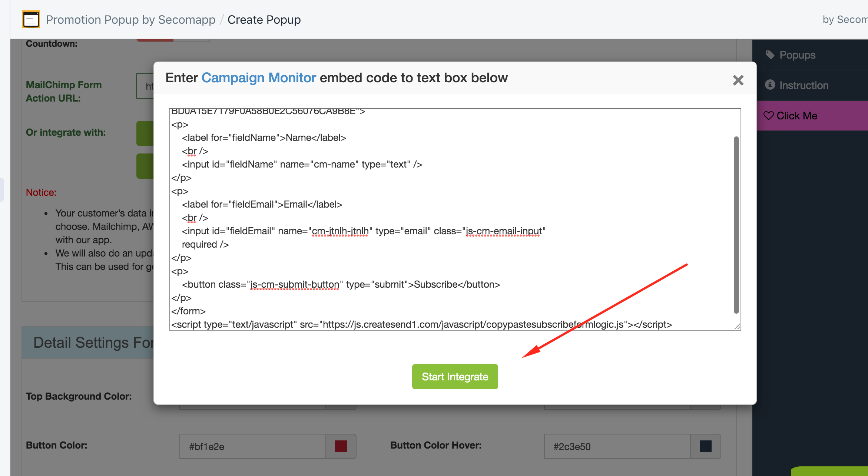Click the Top Background Color label

tap(79, 396)
